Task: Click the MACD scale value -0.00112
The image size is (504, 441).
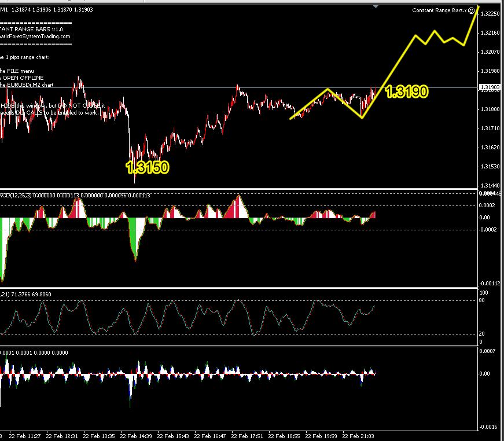Action: click(490, 284)
